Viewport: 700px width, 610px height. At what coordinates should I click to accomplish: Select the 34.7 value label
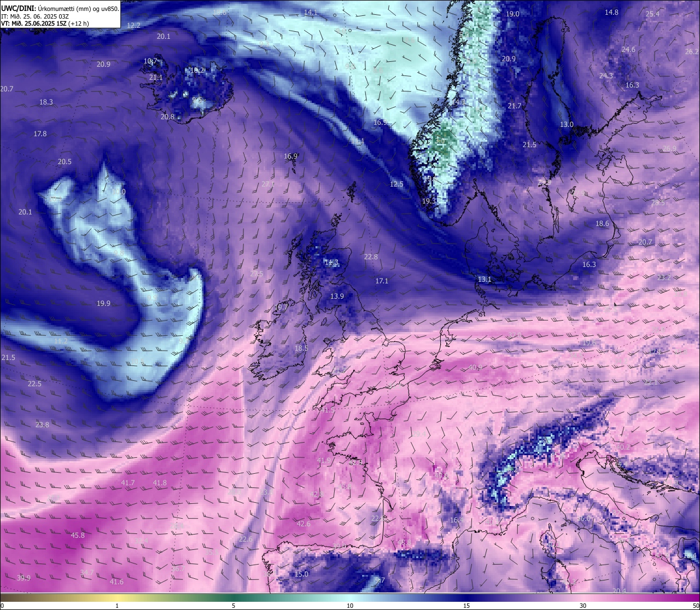(87, 572)
